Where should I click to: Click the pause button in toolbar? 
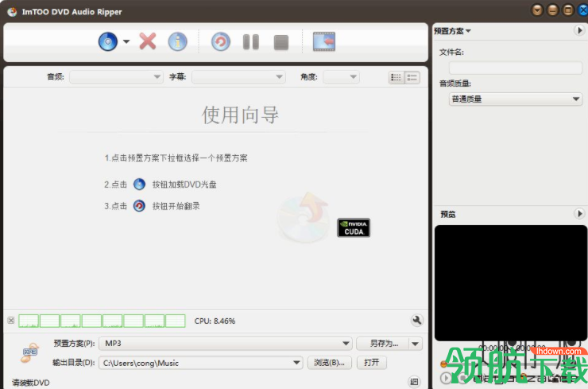pyautogui.click(x=251, y=42)
